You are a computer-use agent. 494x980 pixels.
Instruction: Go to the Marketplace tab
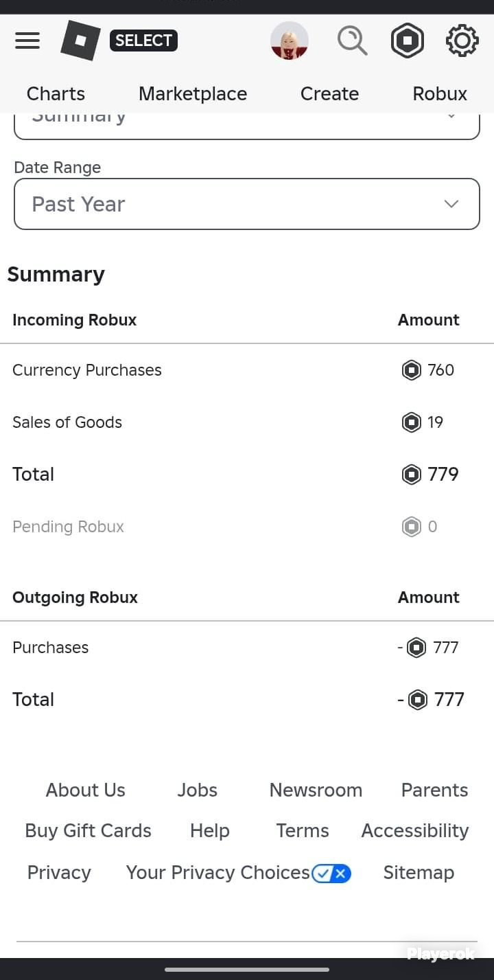click(x=193, y=93)
